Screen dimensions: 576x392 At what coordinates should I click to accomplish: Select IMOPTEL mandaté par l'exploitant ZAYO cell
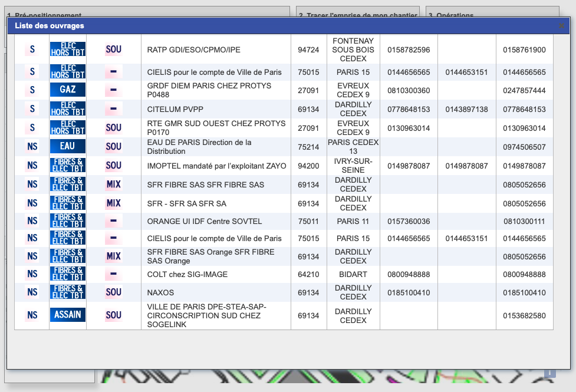click(x=216, y=166)
